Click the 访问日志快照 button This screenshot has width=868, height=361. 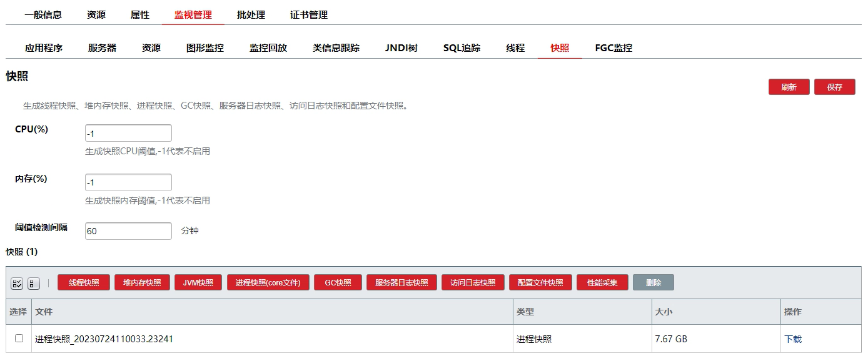473,283
